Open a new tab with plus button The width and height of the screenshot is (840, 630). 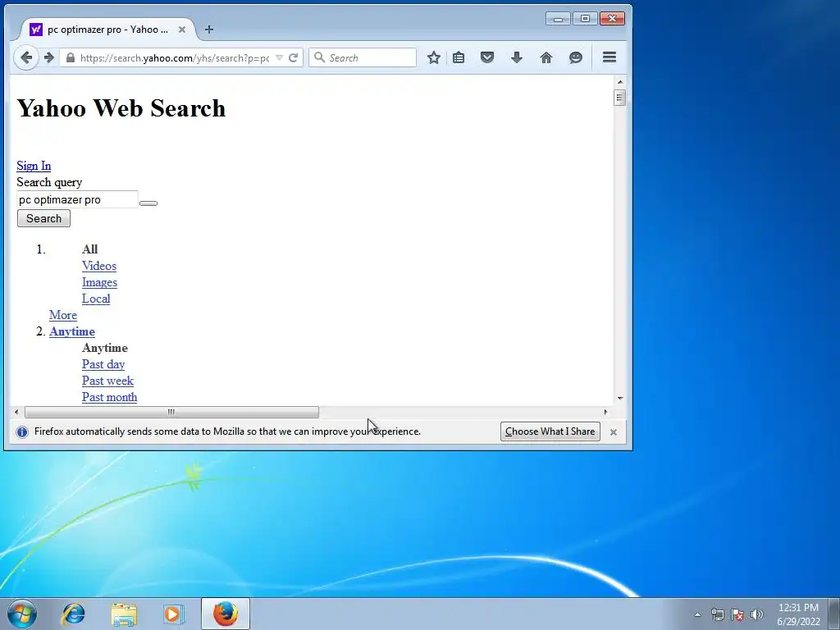click(x=209, y=30)
